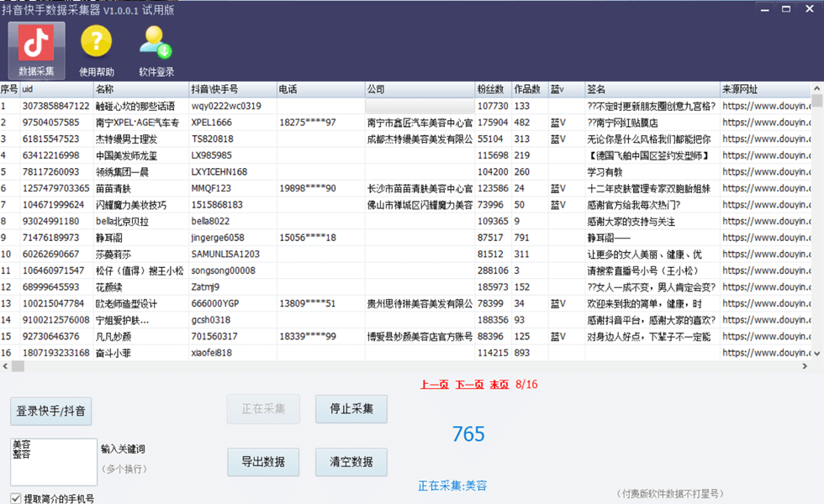Select the follower count cell 288106
The height and width of the screenshot is (504, 824).
(493, 270)
